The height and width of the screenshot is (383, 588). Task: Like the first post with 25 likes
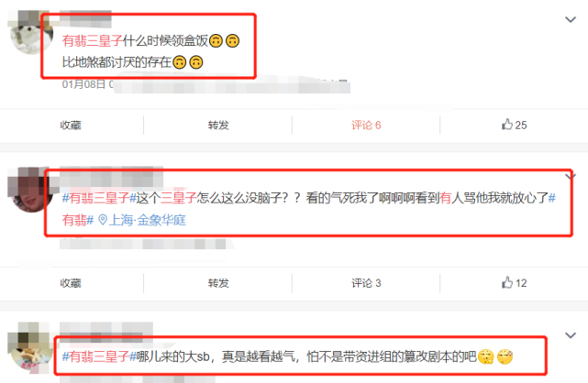tap(514, 125)
